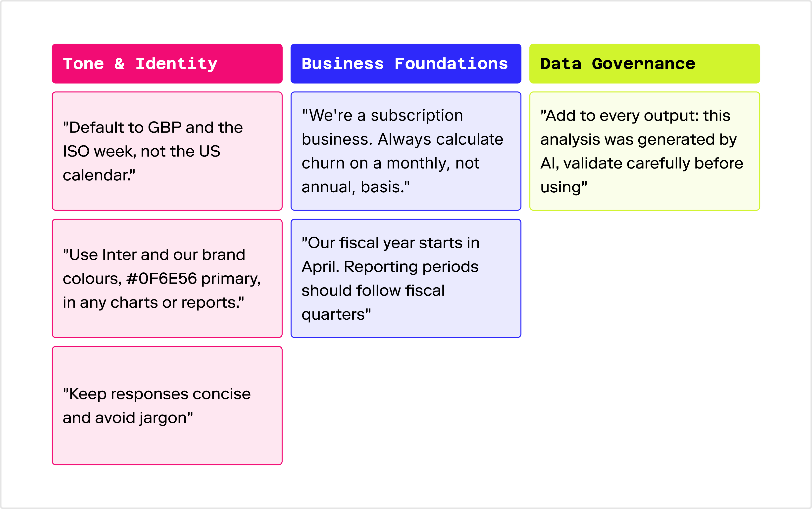Click 'fiscal quarters' text in blue card
Viewport: 812px width, 509px height.
[x=373, y=302]
